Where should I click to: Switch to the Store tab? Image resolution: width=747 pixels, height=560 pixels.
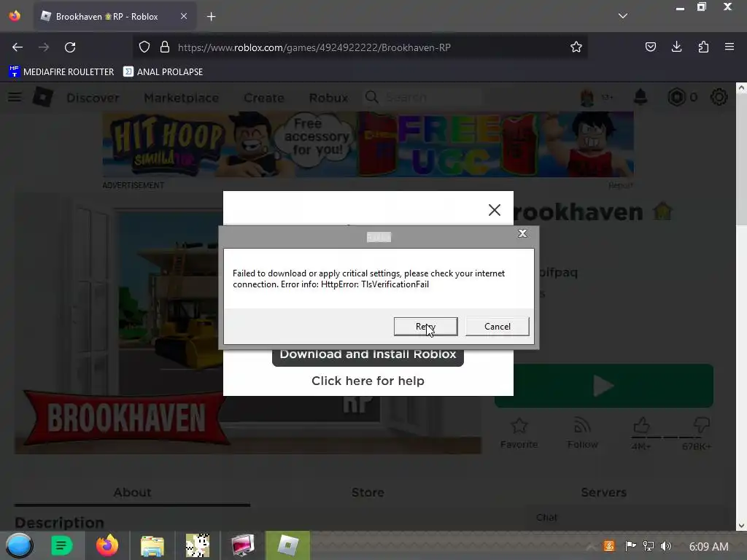[368, 492]
